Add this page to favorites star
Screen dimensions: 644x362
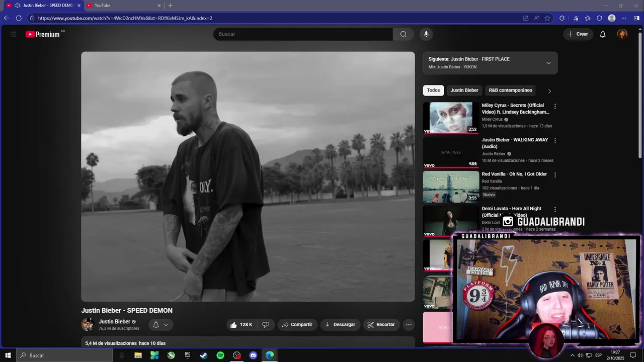tap(547, 18)
